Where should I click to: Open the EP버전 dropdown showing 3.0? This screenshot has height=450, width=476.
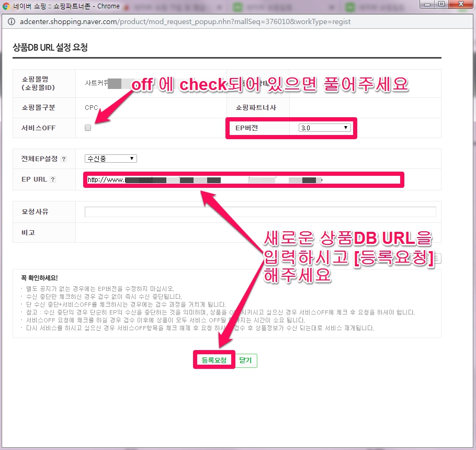(324, 127)
